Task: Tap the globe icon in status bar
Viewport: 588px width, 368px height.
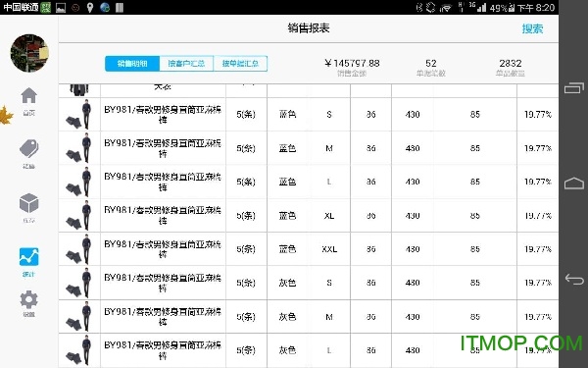Action: [105, 8]
